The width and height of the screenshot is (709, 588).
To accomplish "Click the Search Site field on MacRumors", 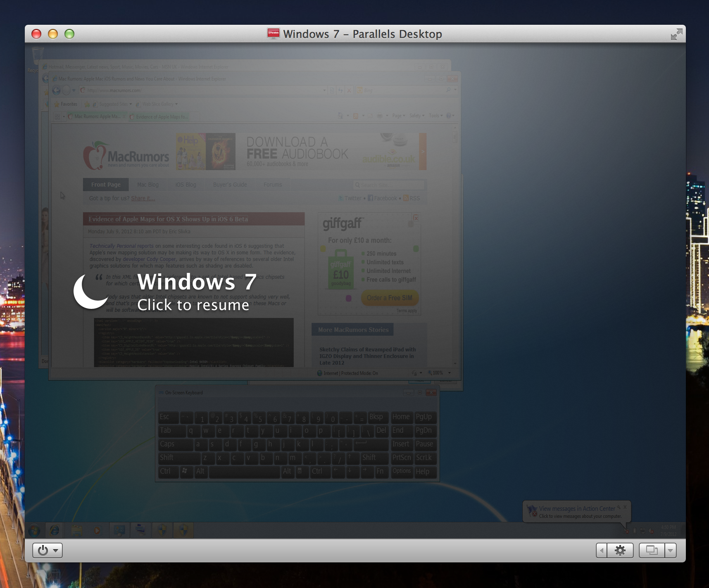I will [389, 185].
